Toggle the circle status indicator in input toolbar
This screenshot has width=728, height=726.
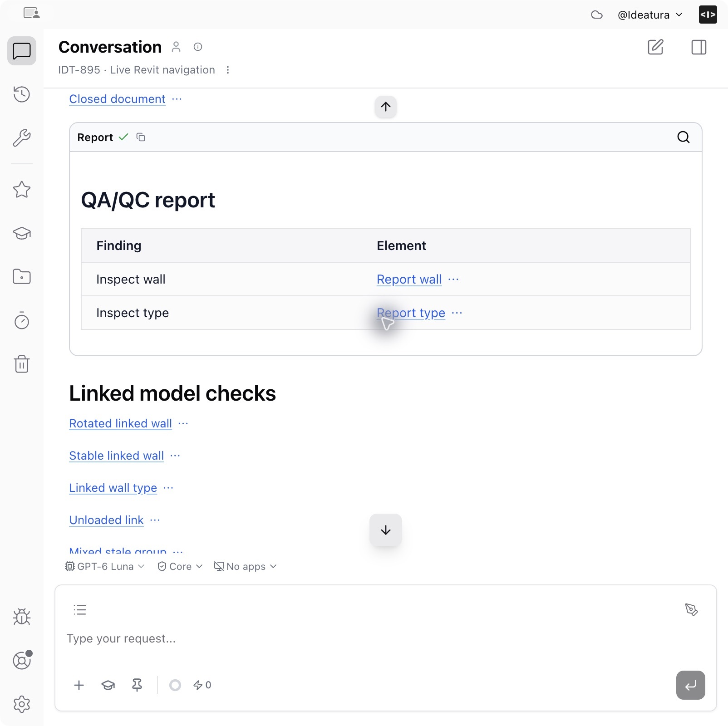(175, 685)
